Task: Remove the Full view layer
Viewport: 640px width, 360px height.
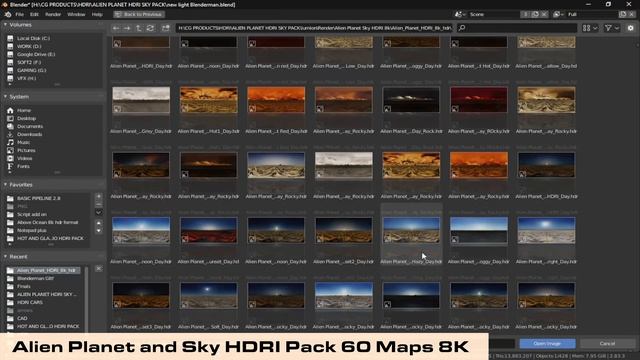Action: (x=631, y=14)
